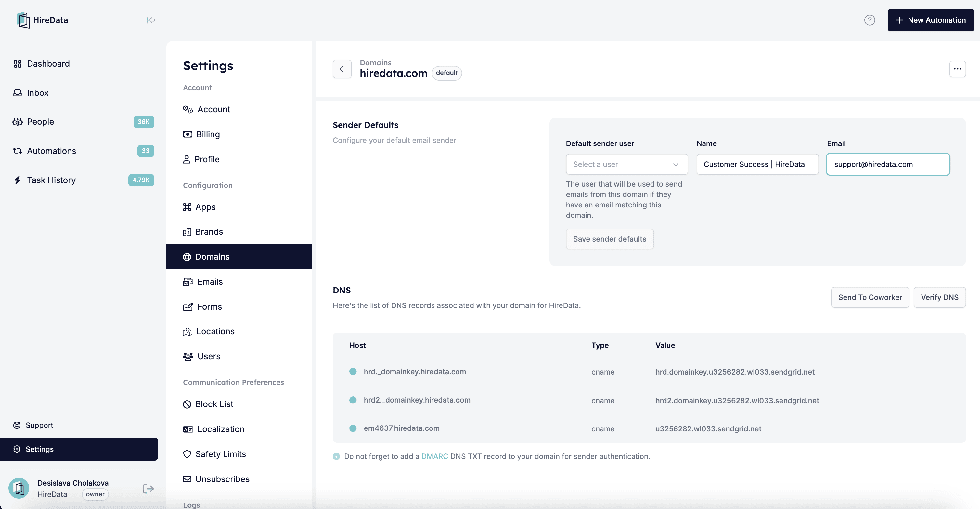Click the Host column header

357,345
